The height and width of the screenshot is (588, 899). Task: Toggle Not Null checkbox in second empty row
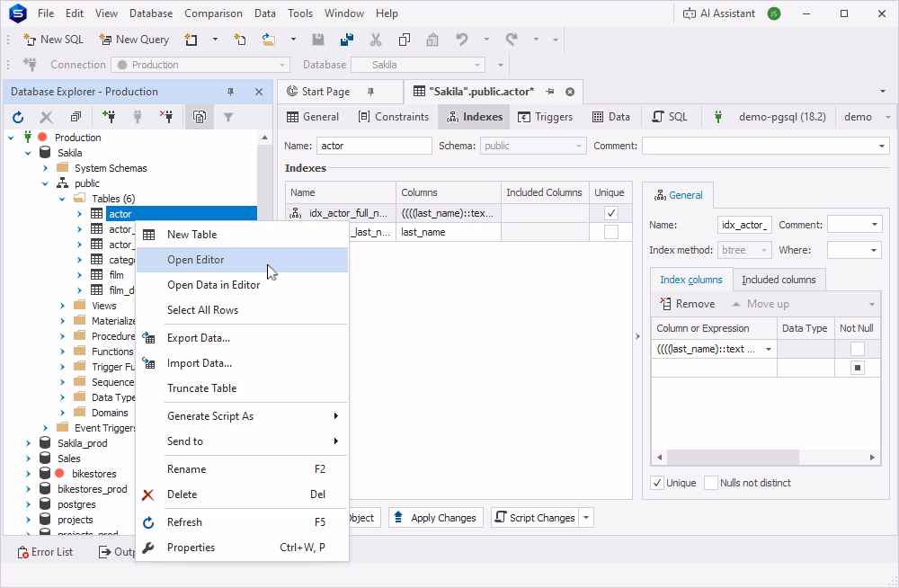coord(857,368)
